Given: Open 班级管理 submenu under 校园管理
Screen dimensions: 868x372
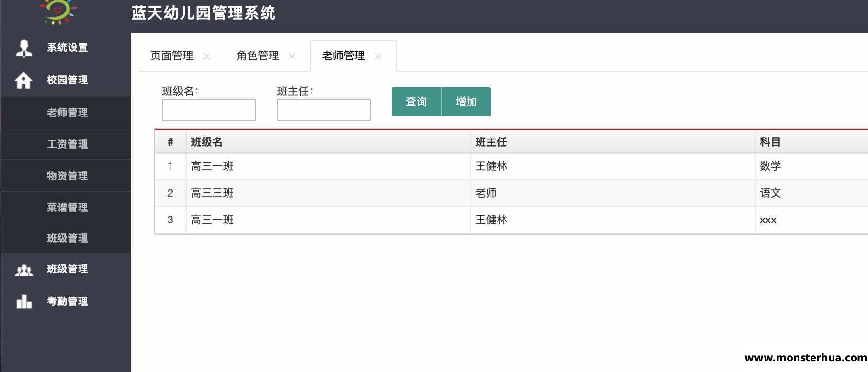Looking at the screenshot, I should coord(67,238).
